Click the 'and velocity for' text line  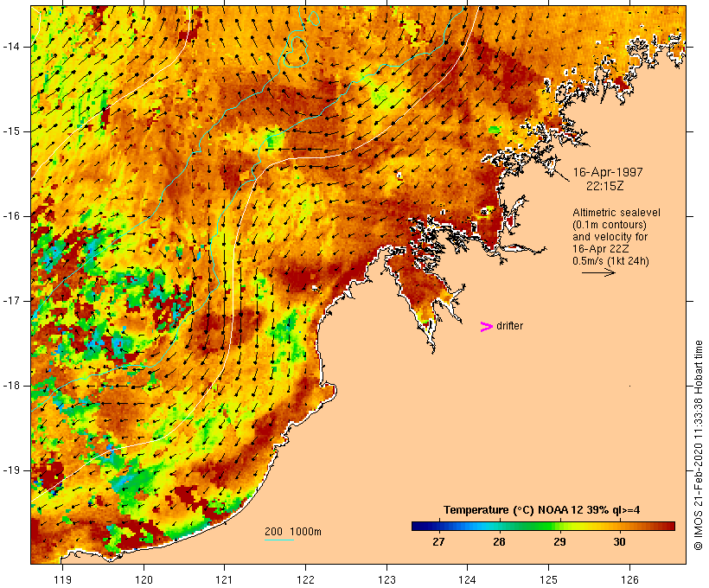pyautogui.click(x=610, y=237)
